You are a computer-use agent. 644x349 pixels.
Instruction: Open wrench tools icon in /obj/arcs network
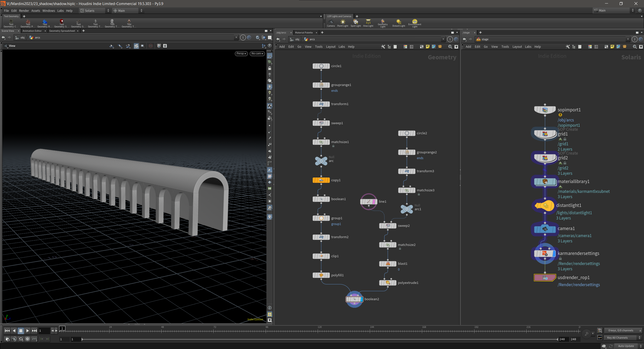383,47
